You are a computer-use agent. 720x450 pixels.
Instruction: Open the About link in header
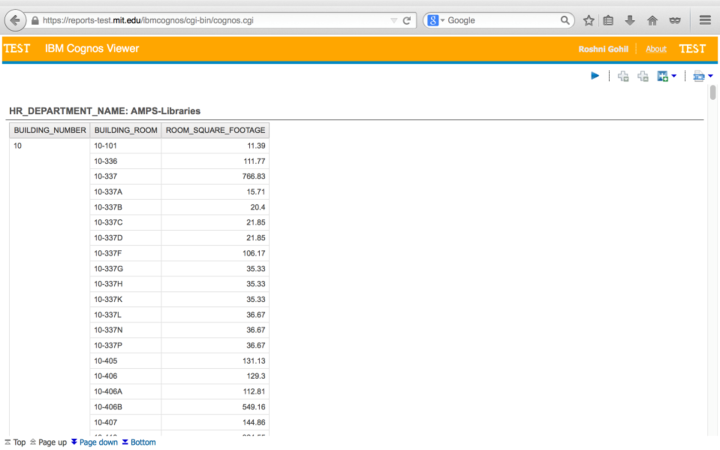tap(656, 49)
